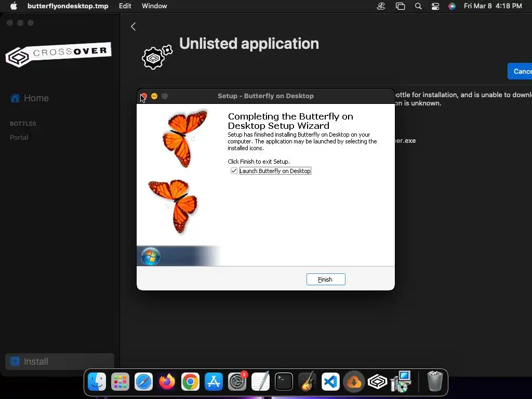Open Finder from the Dock
The width and height of the screenshot is (532, 399).
[x=97, y=382]
